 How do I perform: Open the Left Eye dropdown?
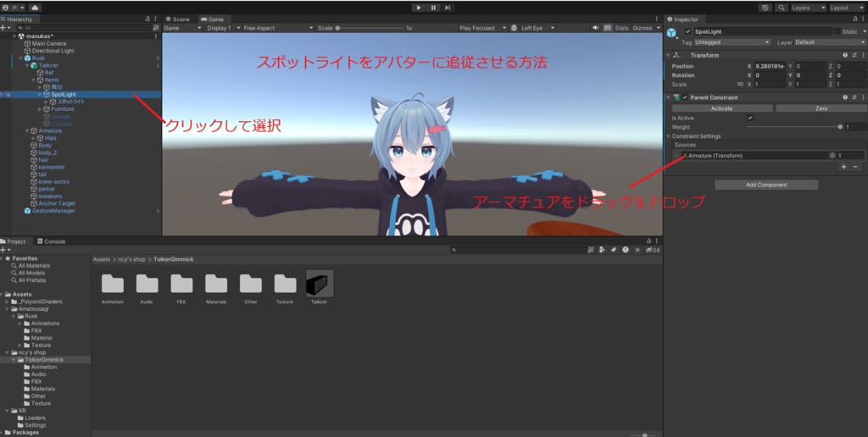tap(537, 28)
